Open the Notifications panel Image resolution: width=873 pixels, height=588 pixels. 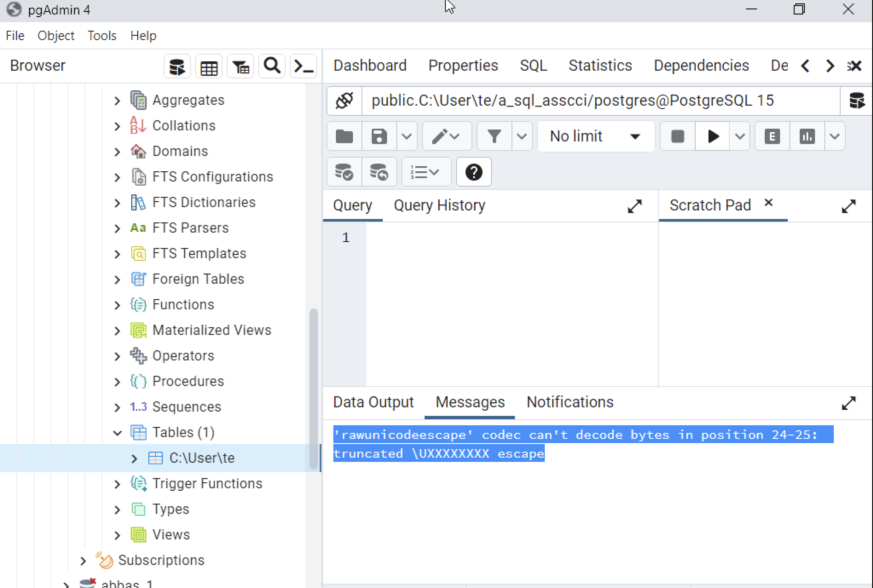pyautogui.click(x=570, y=402)
